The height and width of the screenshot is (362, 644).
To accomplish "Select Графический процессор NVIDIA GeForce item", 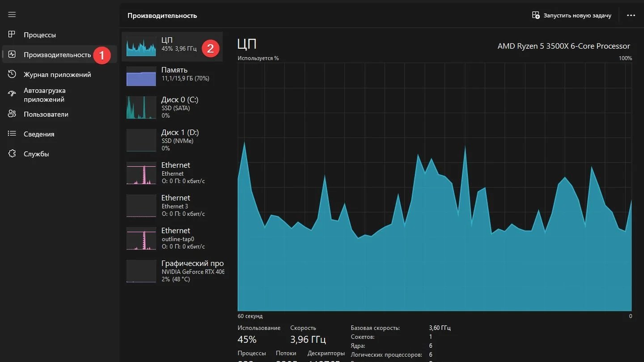I will point(172,271).
